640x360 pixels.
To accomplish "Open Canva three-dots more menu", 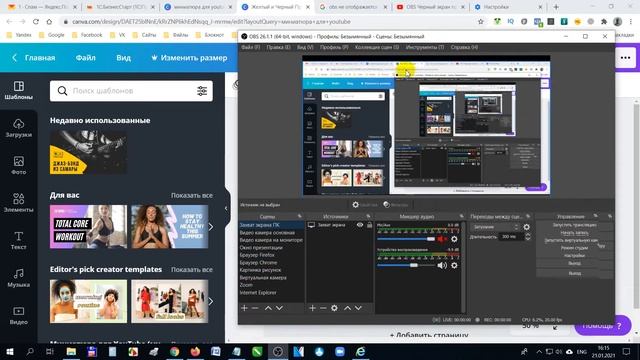I will pyautogui.click(x=625, y=58).
